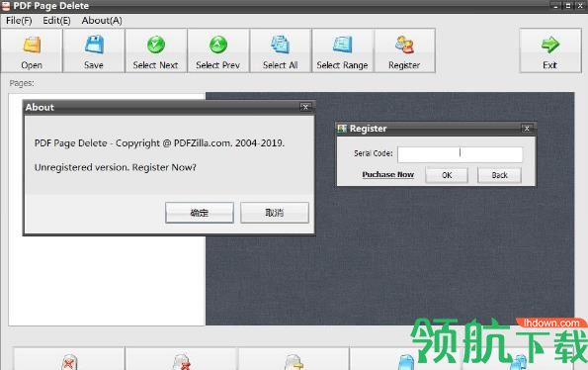Open the Select Range tool
Viewport: 588px width, 370px height.
[342, 50]
